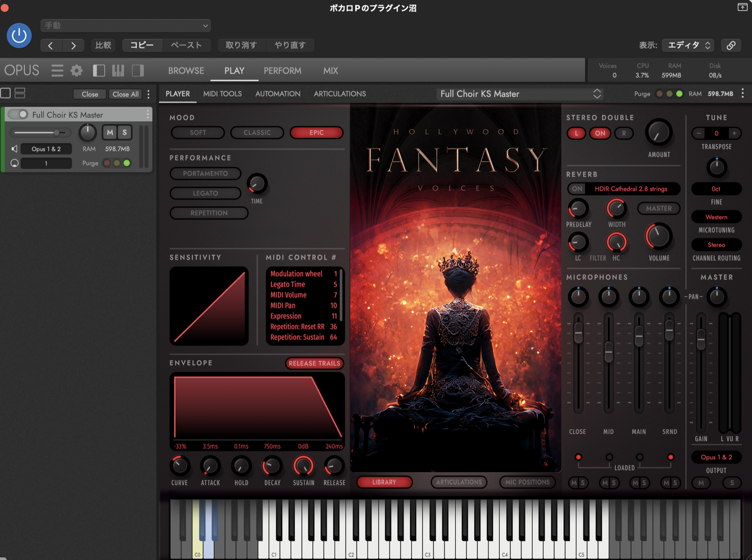The image size is (752, 560).
Task: Open instrument rack three-dot menu
Action: pyautogui.click(x=149, y=94)
